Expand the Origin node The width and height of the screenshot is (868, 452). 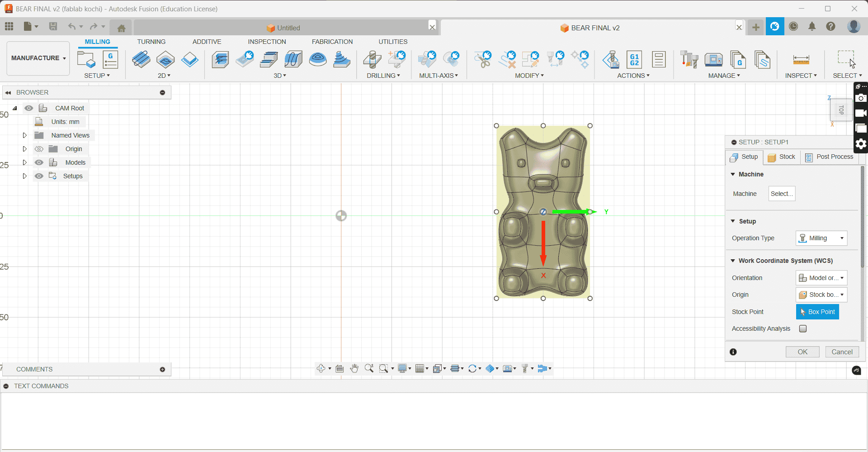tap(25, 149)
